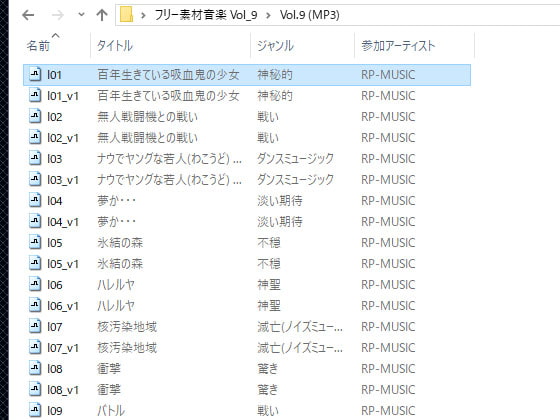The height and width of the screenshot is (420, 560).
Task: Click file name l03
Action: pos(55,159)
